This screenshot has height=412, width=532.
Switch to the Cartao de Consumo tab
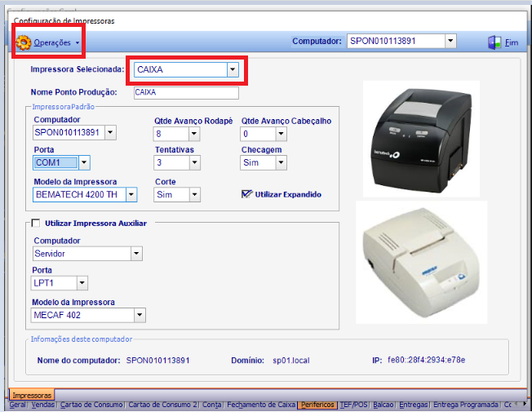pos(91,405)
